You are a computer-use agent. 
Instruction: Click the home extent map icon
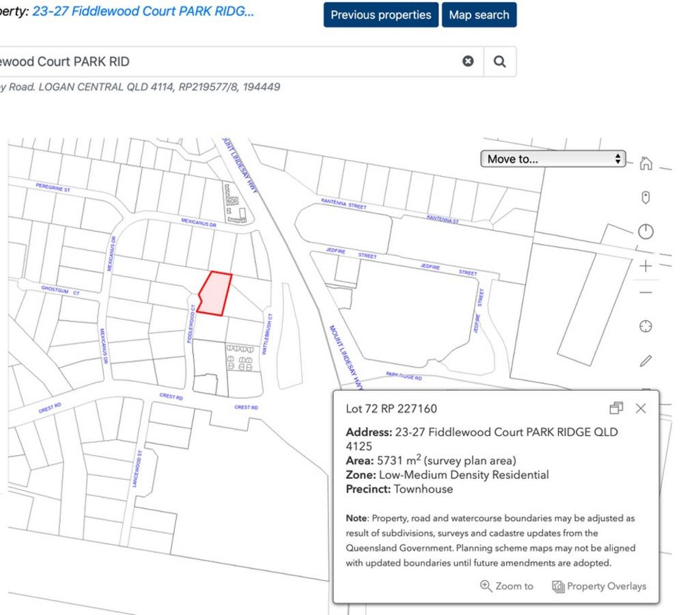point(645,163)
